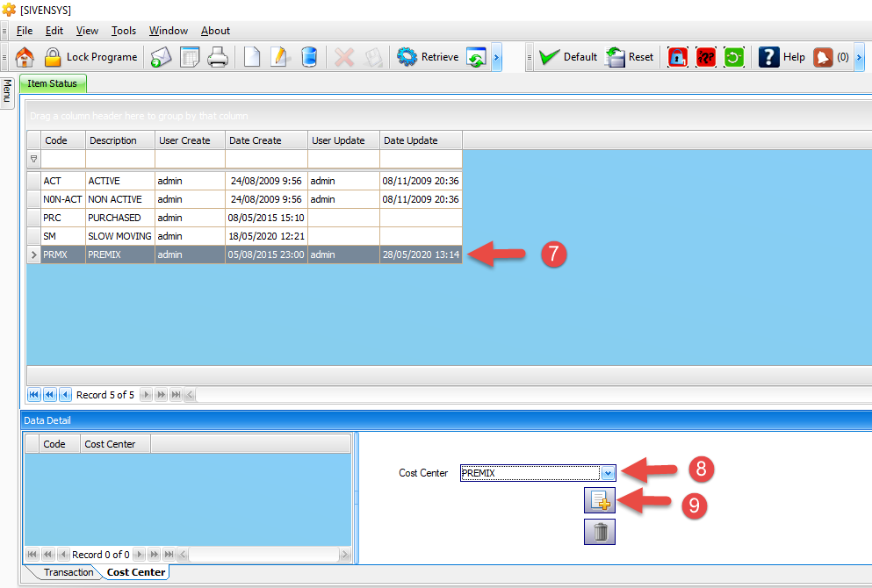This screenshot has height=588, width=872.
Task: Click the greyed-out eraser icon
Action: (373, 57)
